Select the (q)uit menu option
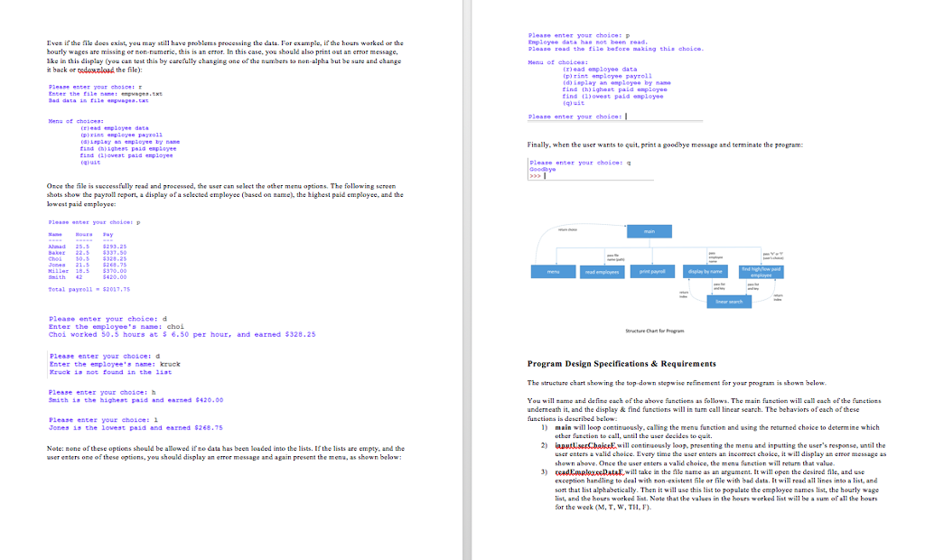 [x=574, y=103]
